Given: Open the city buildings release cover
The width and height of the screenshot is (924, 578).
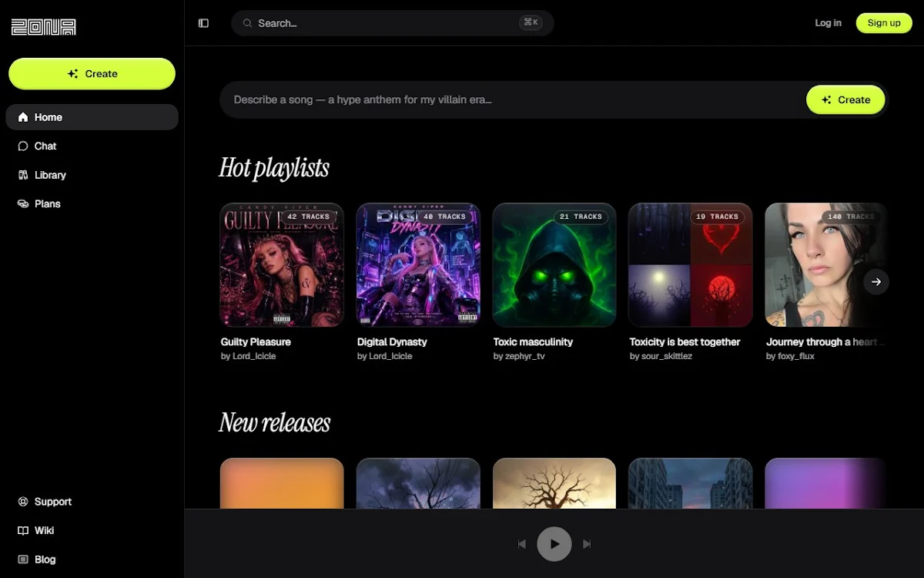Looking at the screenshot, I should coord(691,483).
